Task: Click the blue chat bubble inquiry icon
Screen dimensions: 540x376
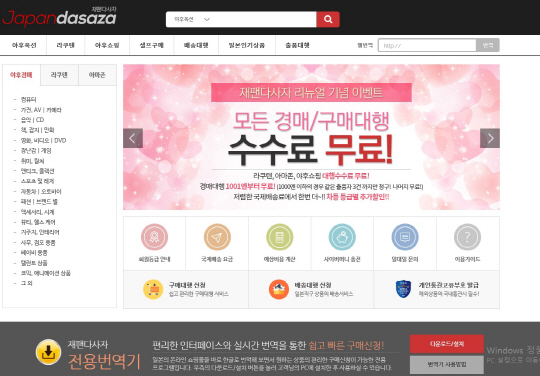Action: pos(405,237)
